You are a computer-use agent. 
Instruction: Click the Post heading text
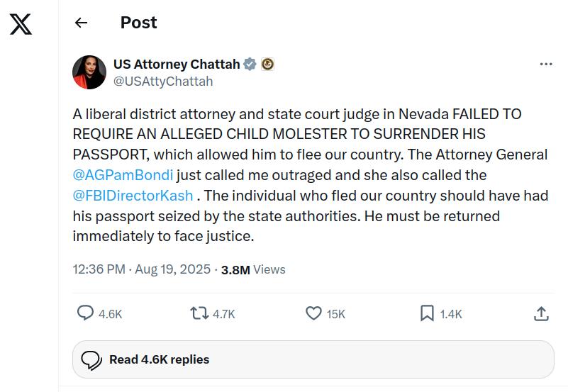pyautogui.click(x=138, y=23)
